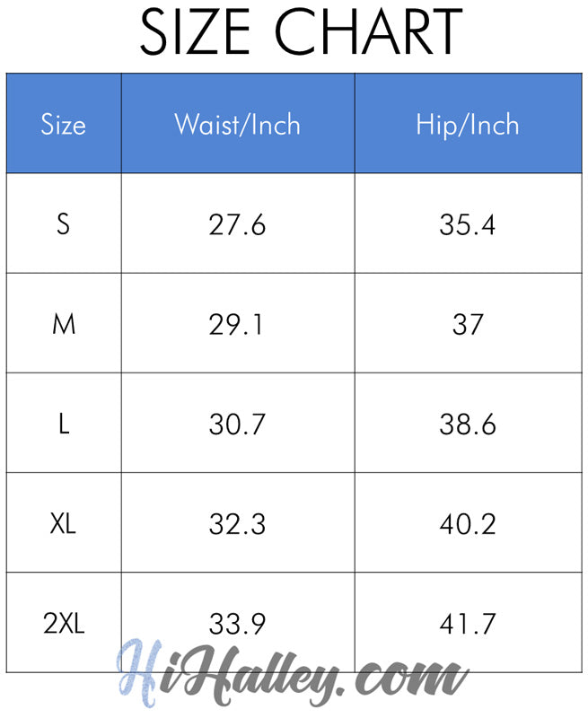Select hip value 40.2
588x718 pixels.
pyautogui.click(x=468, y=523)
